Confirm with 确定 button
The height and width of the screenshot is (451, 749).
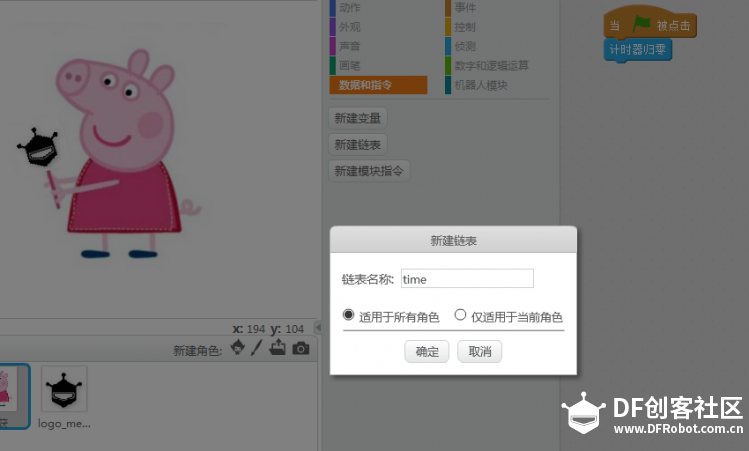[427, 352]
